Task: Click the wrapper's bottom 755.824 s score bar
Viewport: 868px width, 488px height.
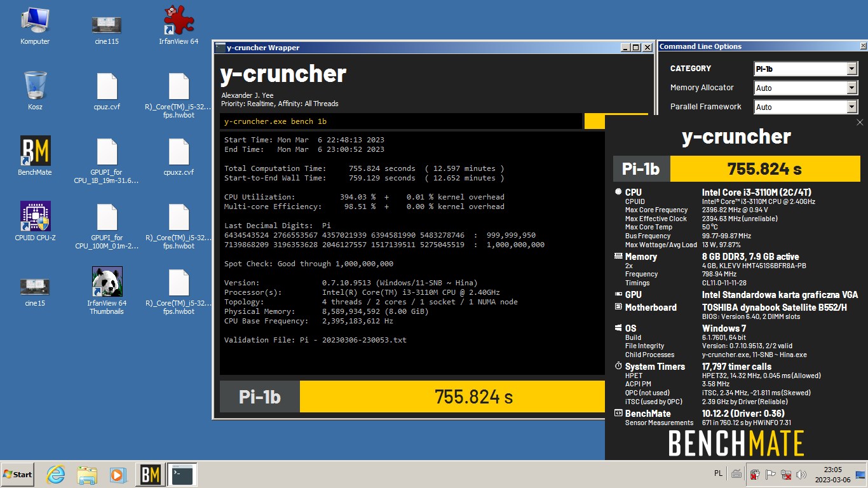Action: coord(452,396)
